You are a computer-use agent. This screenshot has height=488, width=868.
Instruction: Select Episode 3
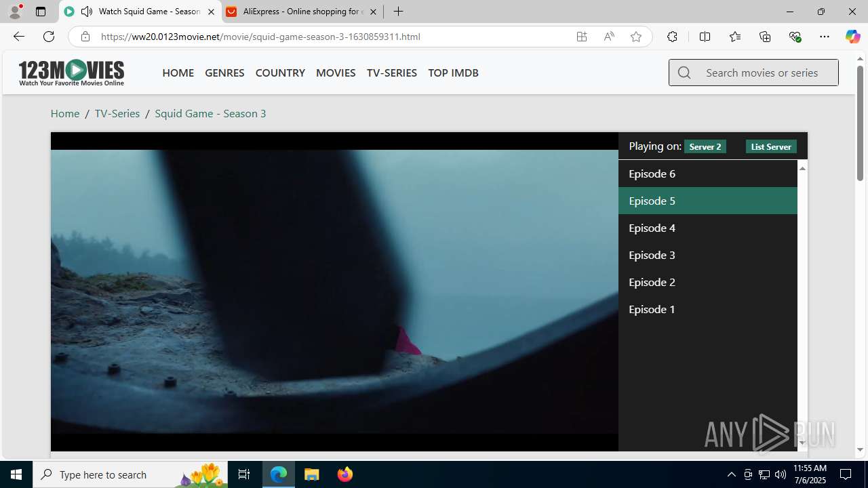click(x=708, y=255)
